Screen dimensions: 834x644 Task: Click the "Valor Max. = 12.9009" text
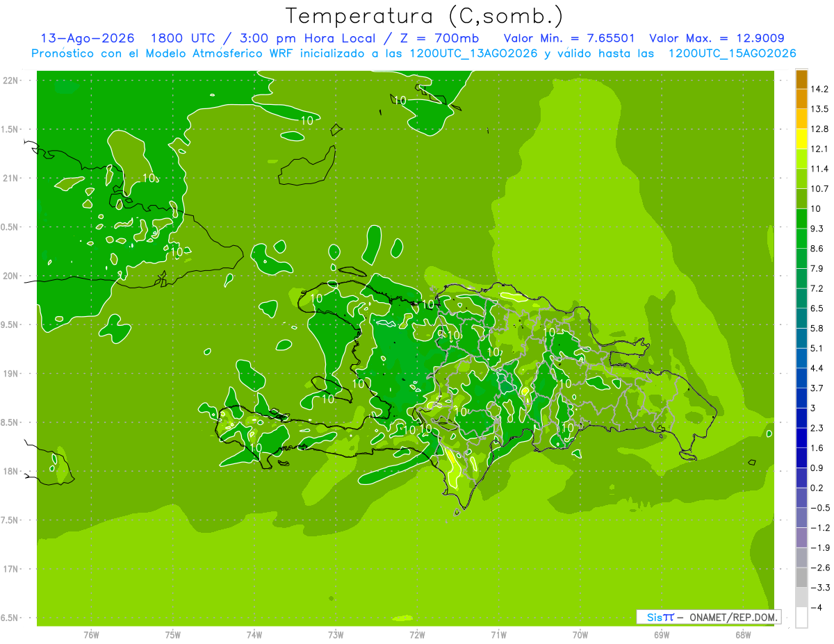[x=717, y=38]
